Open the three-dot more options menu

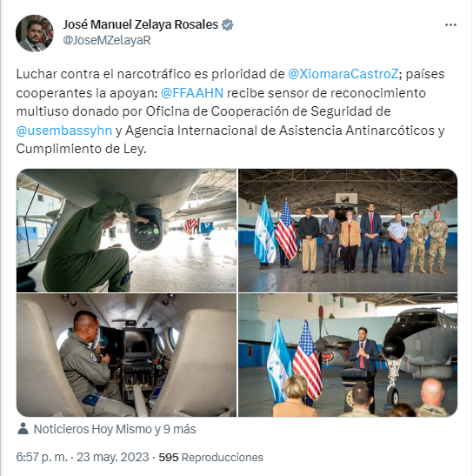click(x=450, y=25)
